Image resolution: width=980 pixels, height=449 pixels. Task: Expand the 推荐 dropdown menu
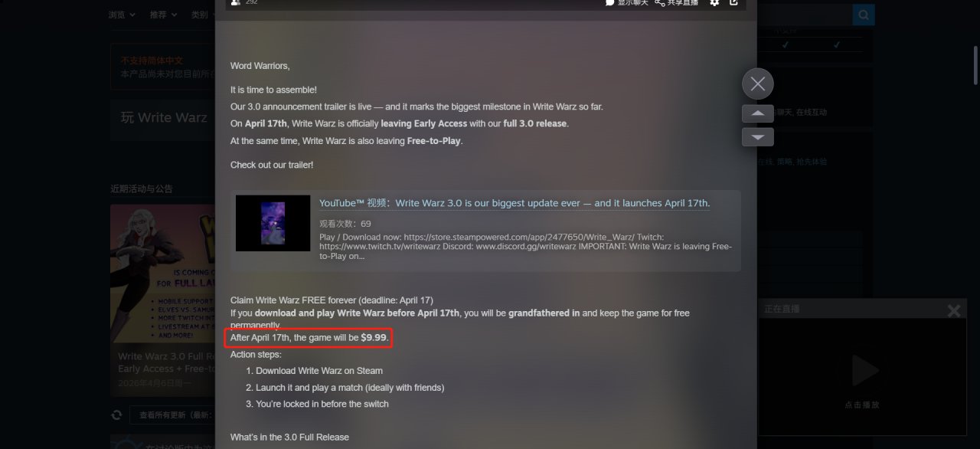(164, 15)
